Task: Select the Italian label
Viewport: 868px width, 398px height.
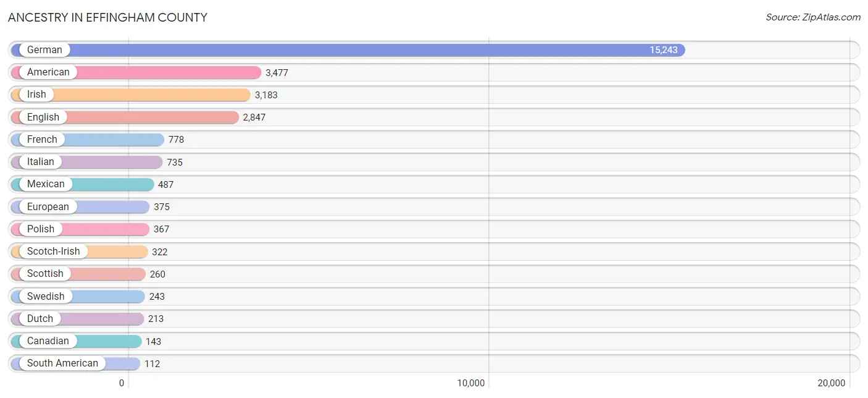Action: pyautogui.click(x=41, y=162)
